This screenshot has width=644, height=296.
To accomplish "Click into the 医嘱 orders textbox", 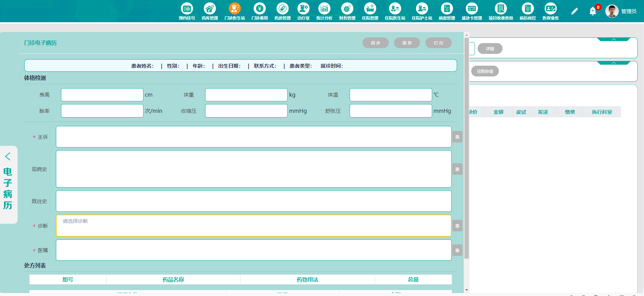I will click(254, 250).
